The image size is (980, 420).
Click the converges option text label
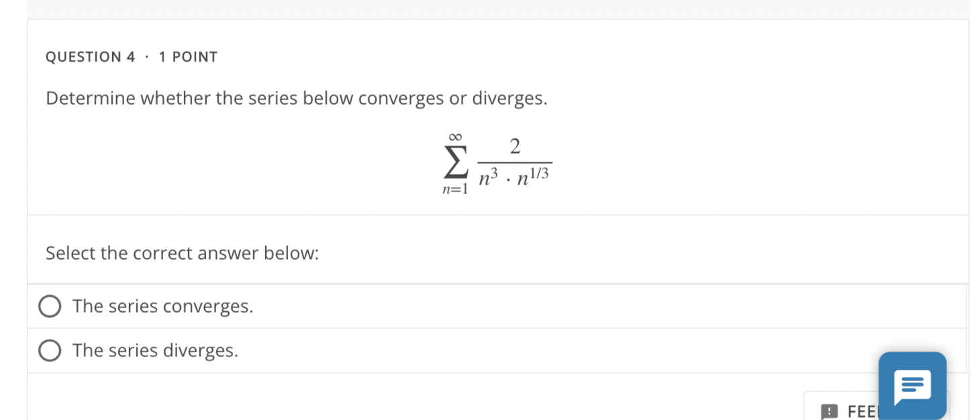[162, 306]
